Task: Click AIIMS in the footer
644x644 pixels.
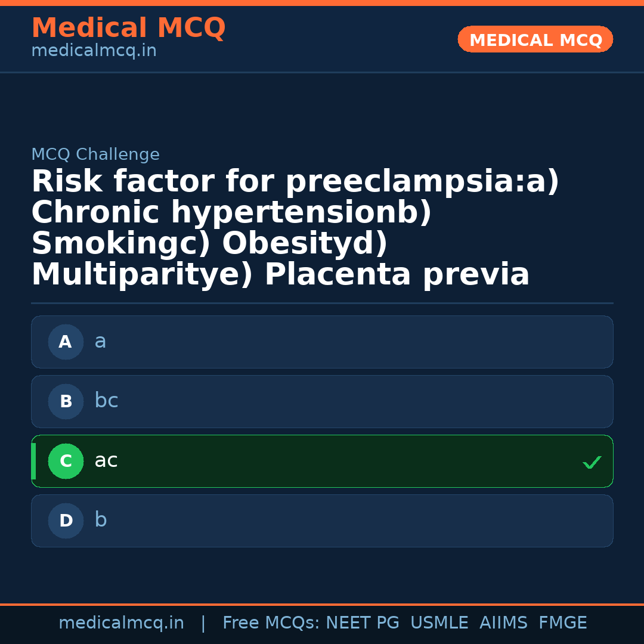Action: (503, 623)
